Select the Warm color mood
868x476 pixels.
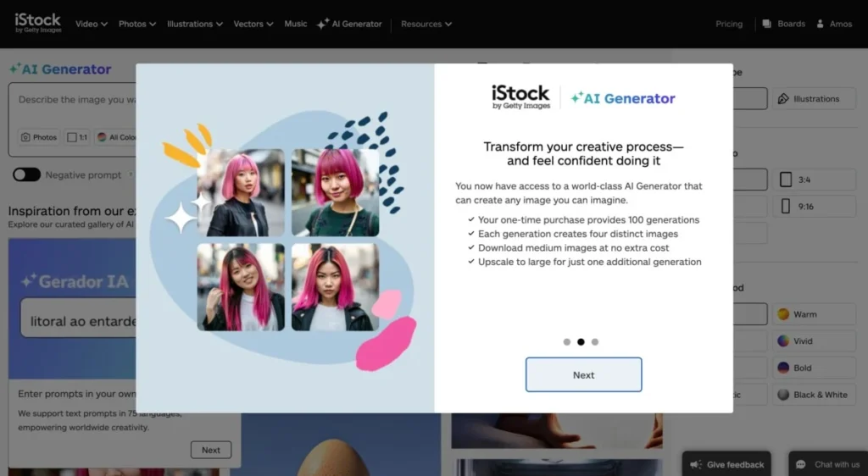tap(814, 314)
